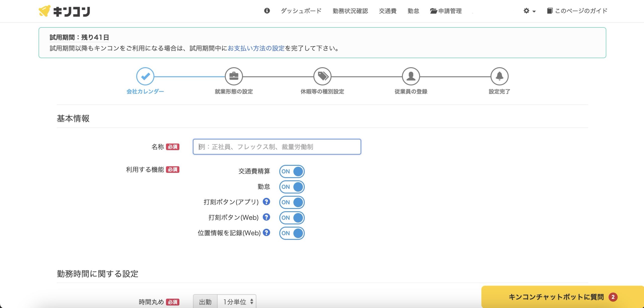
Task: Disable the 打刻ボタン(Web) switch
Action: pyautogui.click(x=292, y=218)
